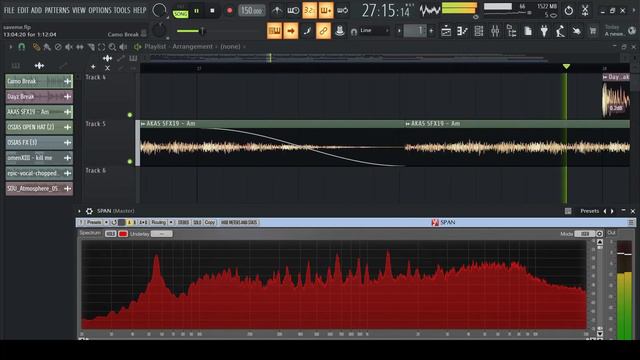This screenshot has height=360, width=640.
Task: Open the HELP menu
Action: 140,10
